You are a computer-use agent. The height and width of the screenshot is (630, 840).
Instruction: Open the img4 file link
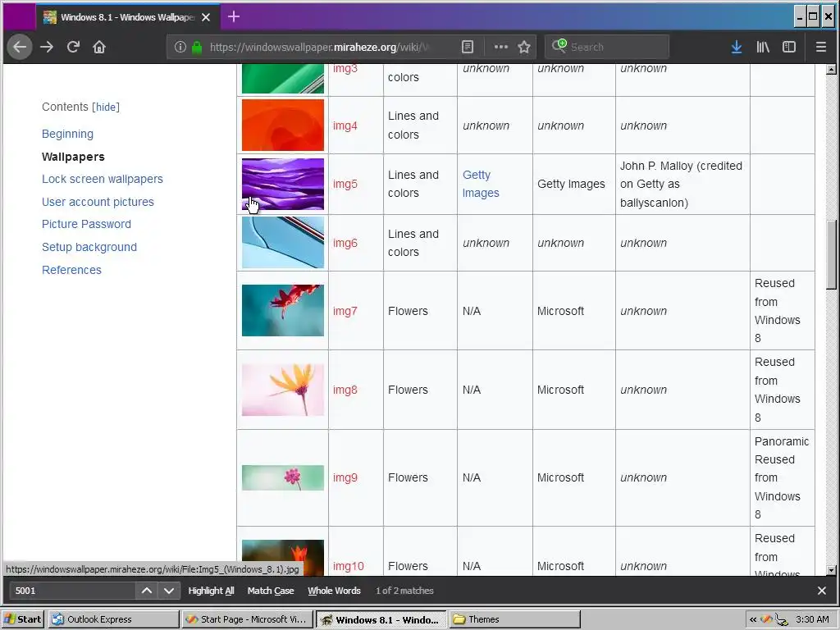(345, 126)
